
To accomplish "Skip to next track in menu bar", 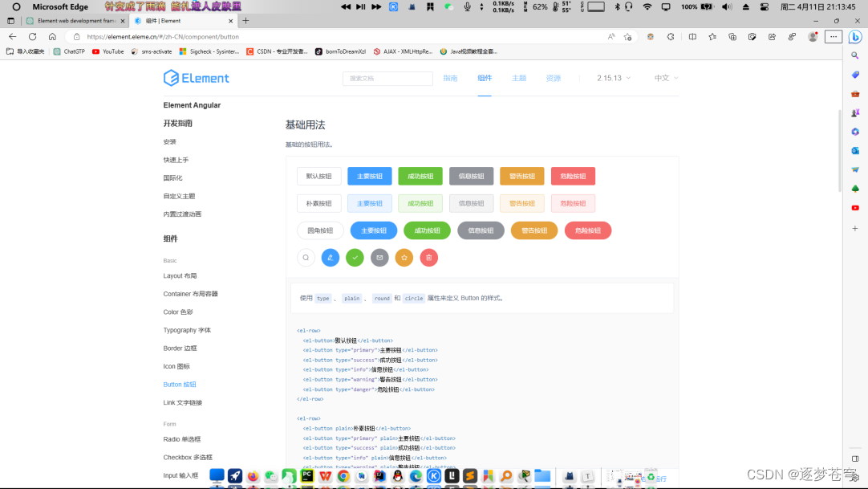I will click(x=376, y=6).
